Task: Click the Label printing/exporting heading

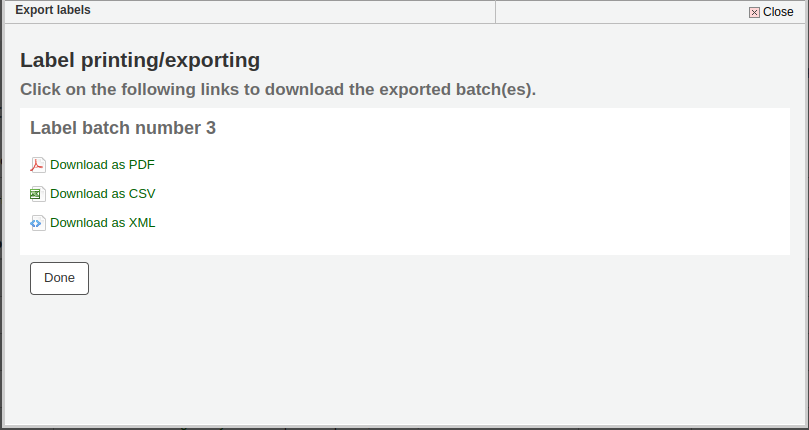Action: click(x=140, y=60)
